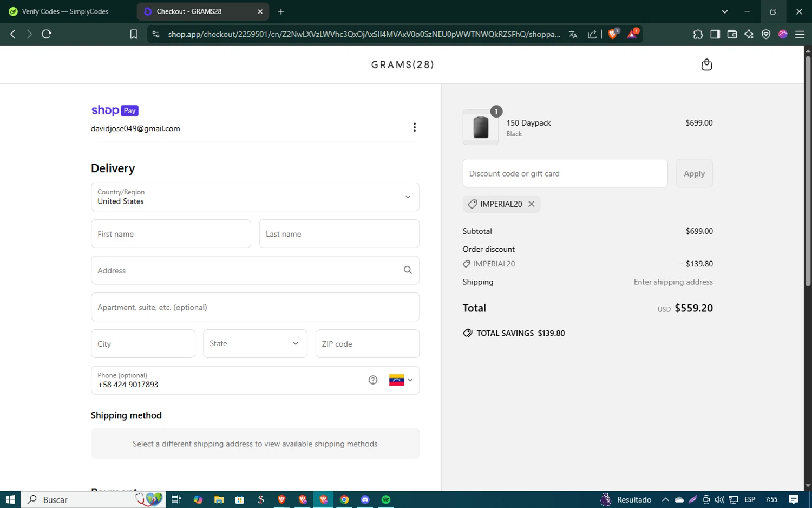Click the Apply discount button
This screenshot has width=812, height=508.
point(694,173)
